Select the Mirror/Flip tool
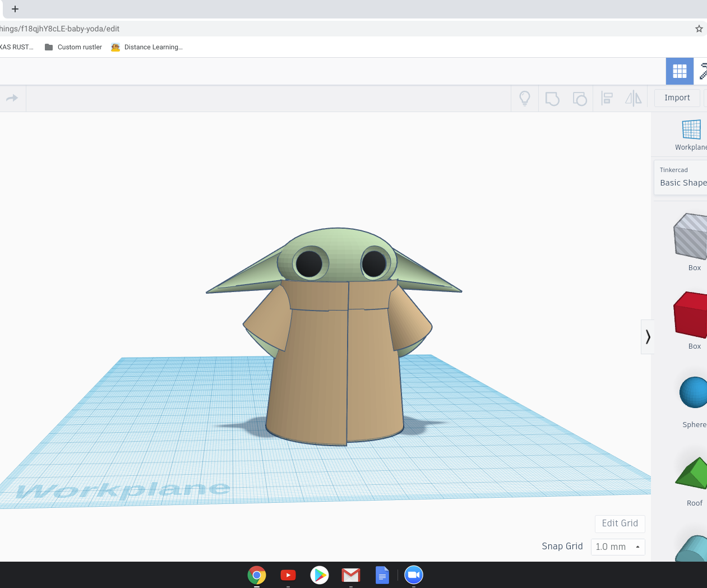Image resolution: width=707 pixels, height=588 pixels. (x=633, y=98)
